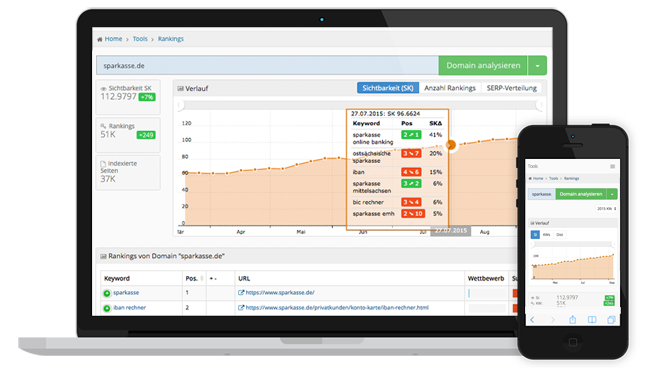Open Rankings link in phone breadcrumb
650x368 pixels.
point(571,179)
